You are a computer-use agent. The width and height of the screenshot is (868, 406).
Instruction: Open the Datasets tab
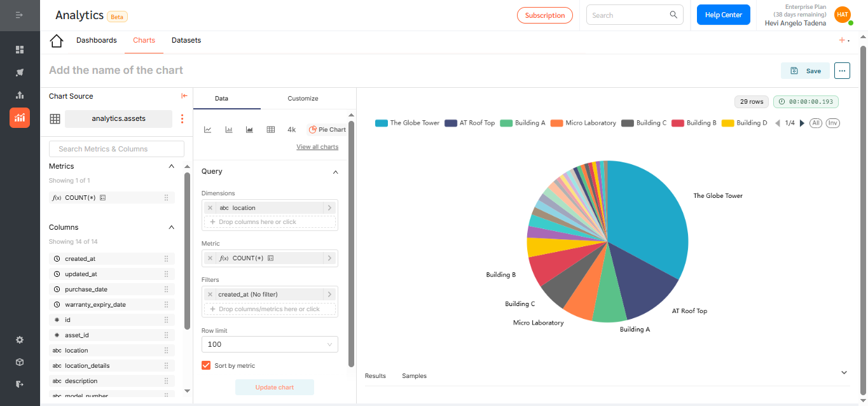(x=186, y=40)
